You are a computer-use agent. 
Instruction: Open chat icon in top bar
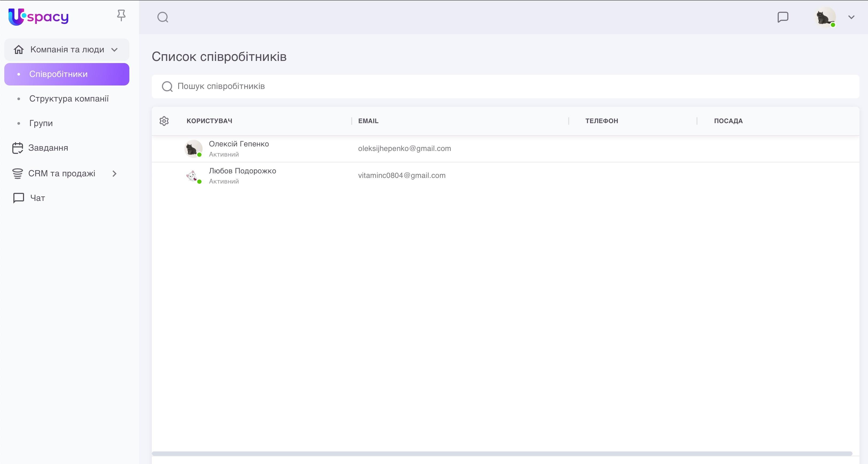click(783, 17)
